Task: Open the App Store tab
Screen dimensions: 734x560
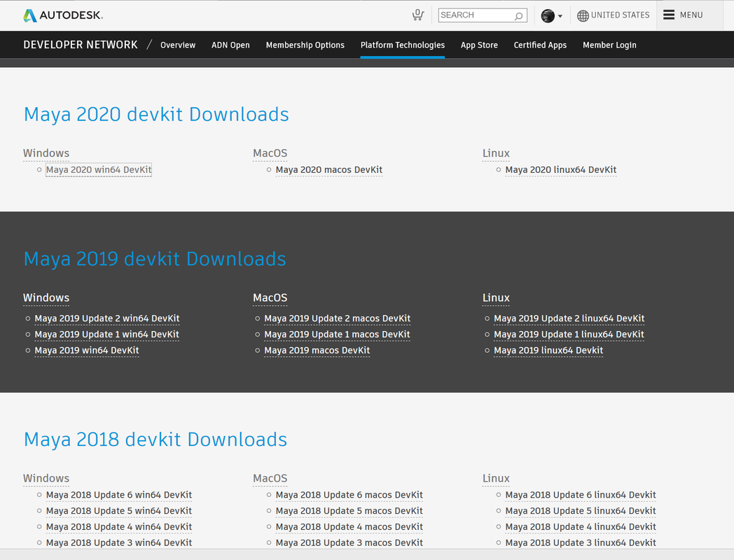Action: point(479,45)
